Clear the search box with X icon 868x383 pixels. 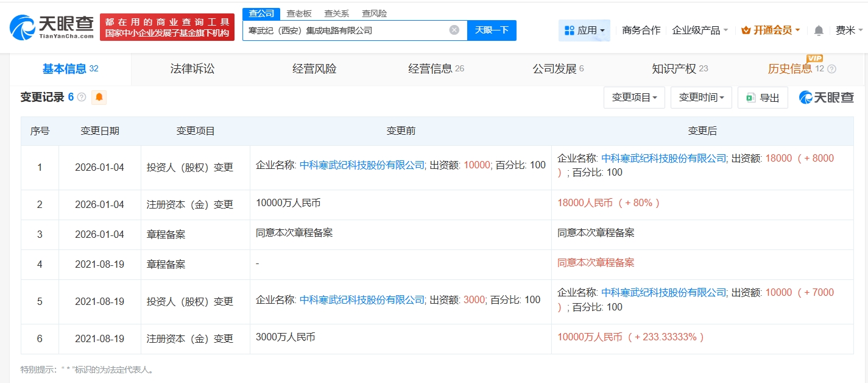(454, 30)
